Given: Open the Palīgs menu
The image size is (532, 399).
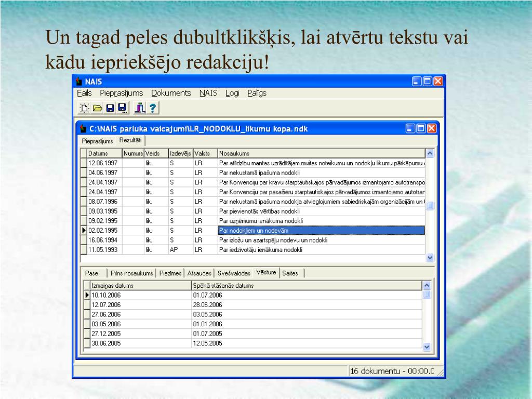Looking at the screenshot, I should pos(257,93).
